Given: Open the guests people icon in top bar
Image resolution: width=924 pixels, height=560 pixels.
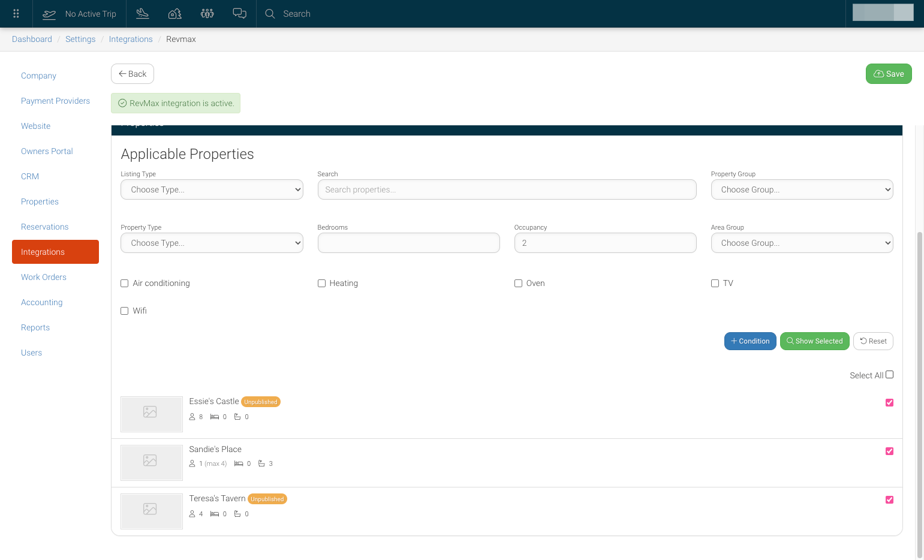Looking at the screenshot, I should [x=207, y=13].
